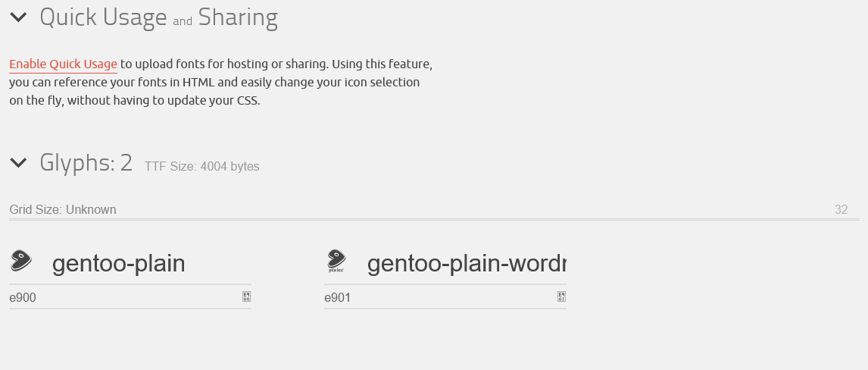This screenshot has width=868, height=370.
Task: Click the Quick Usage description paragraph
Action: coord(220,83)
